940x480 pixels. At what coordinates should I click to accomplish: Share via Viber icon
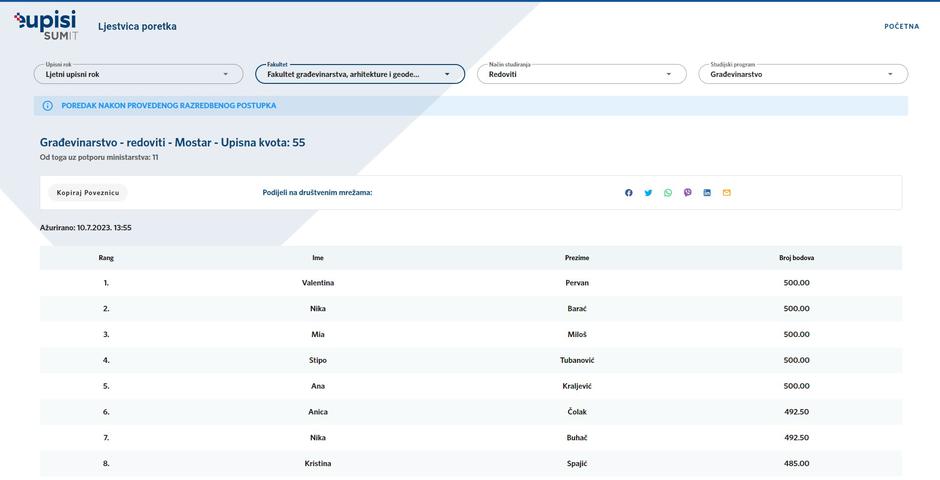coord(687,193)
